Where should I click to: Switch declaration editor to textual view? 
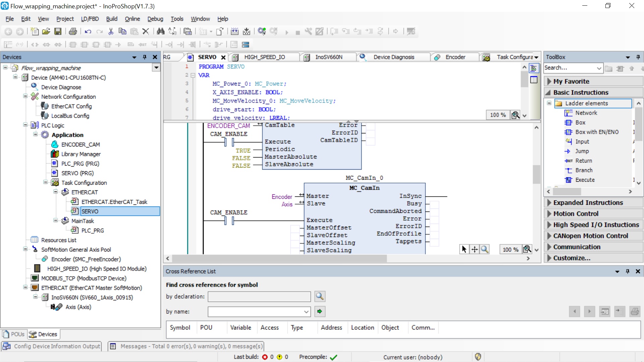534,68
